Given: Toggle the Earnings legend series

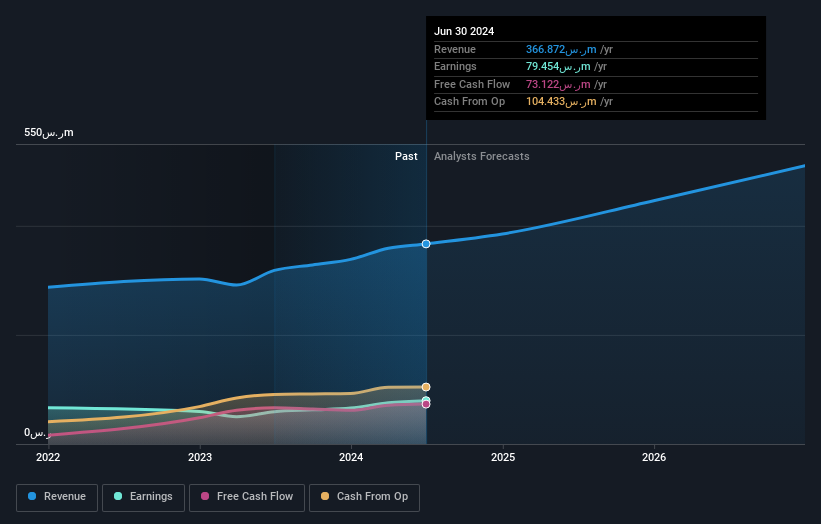Looking at the screenshot, I should (x=143, y=497).
